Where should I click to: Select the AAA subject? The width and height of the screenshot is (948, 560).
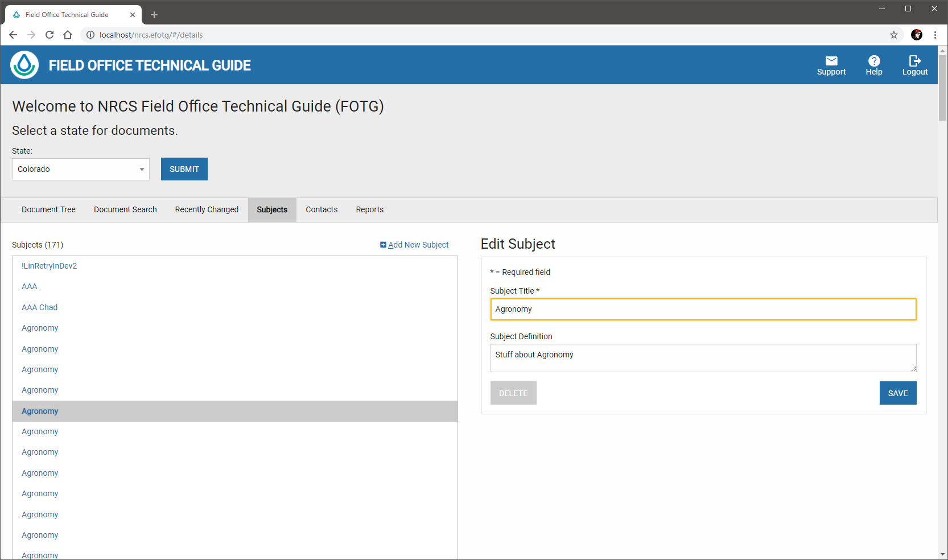coord(30,286)
